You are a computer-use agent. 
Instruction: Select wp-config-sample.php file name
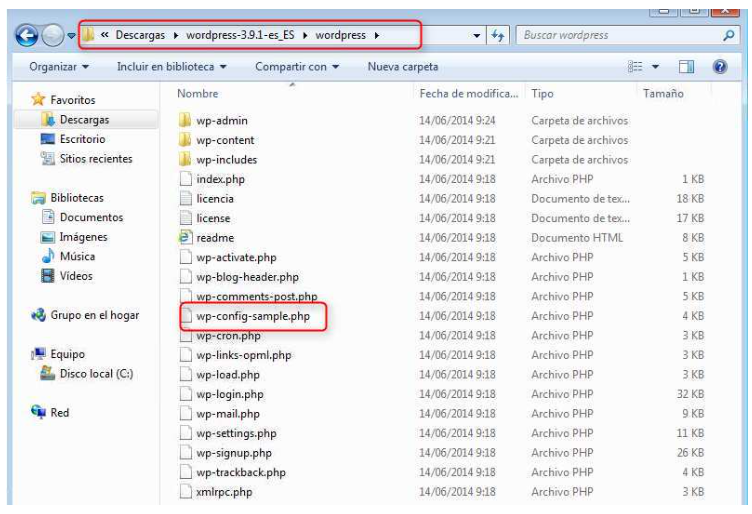click(253, 316)
